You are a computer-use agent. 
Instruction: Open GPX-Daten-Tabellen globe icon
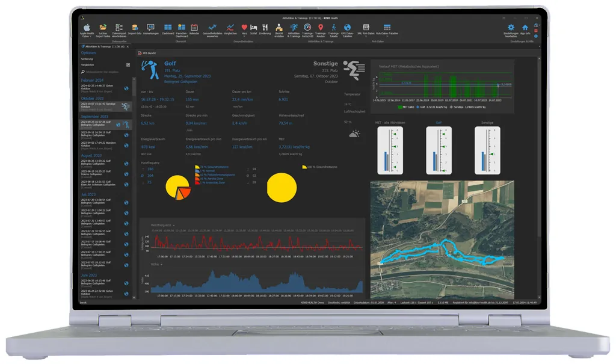coord(348,28)
